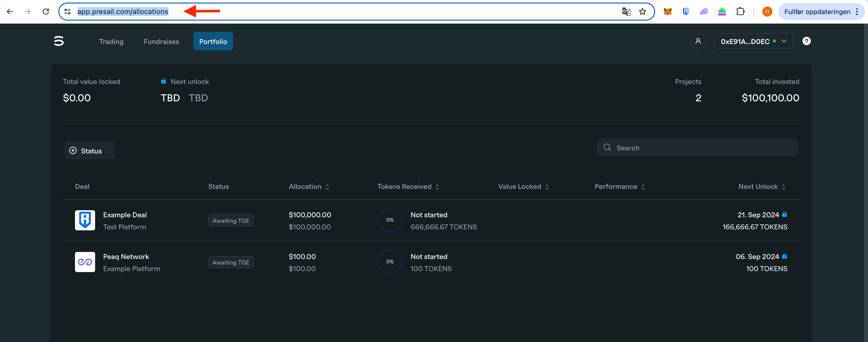The height and width of the screenshot is (342, 868).
Task: Bookmark this page with the star icon
Action: pos(643,12)
